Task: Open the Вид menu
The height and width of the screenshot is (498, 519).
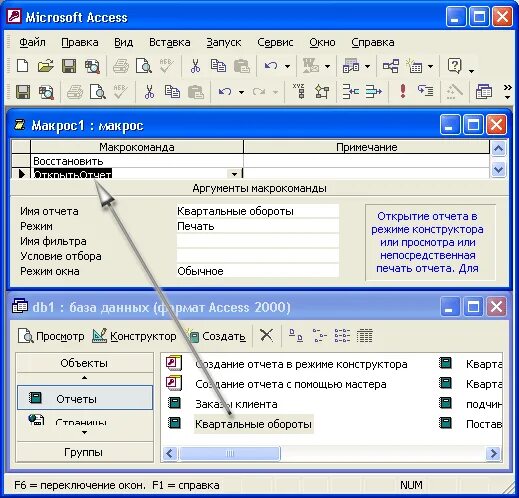Action: (123, 42)
